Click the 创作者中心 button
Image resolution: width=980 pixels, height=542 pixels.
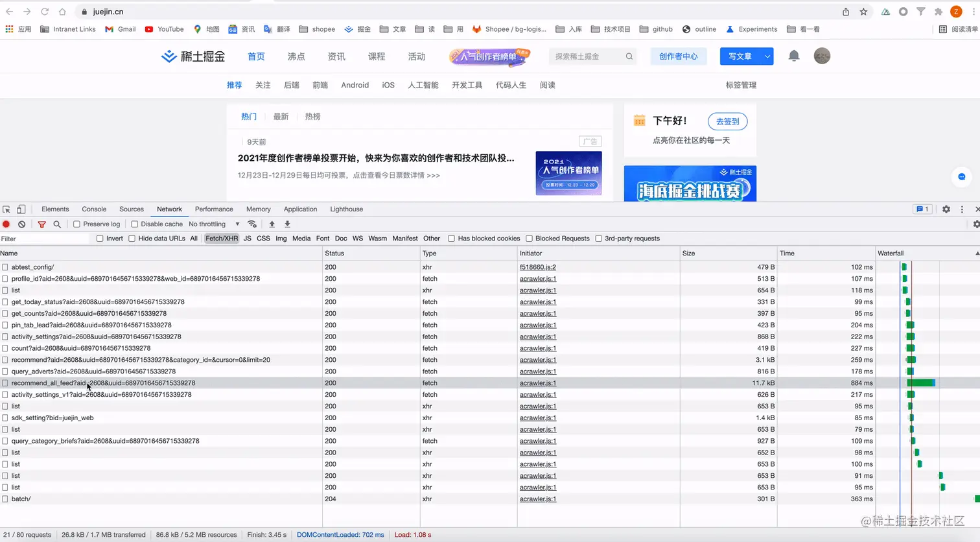coord(679,56)
